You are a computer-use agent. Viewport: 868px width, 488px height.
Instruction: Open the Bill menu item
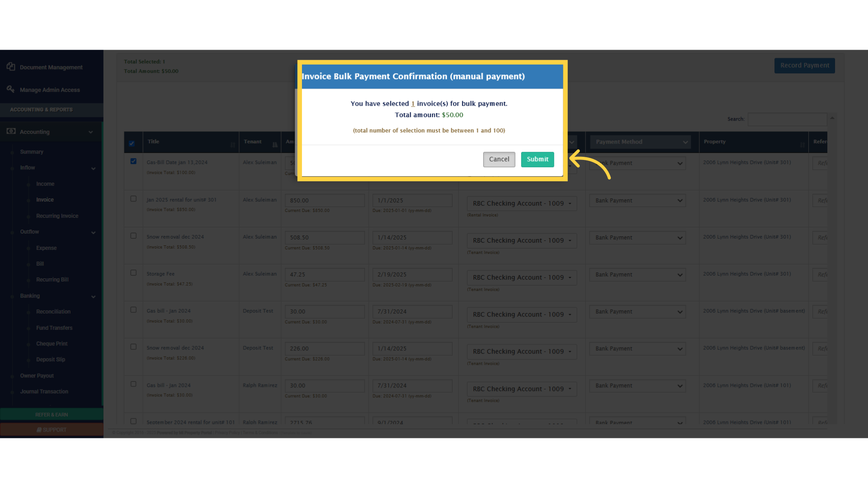click(x=40, y=264)
